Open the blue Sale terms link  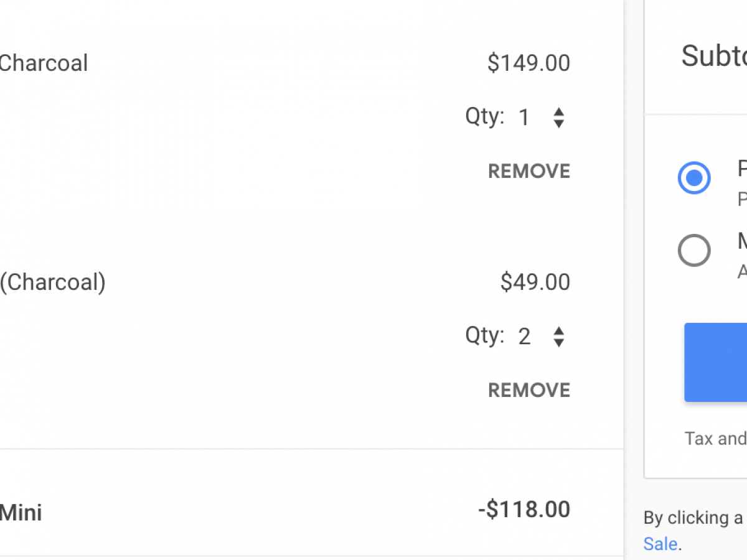pyautogui.click(x=660, y=543)
